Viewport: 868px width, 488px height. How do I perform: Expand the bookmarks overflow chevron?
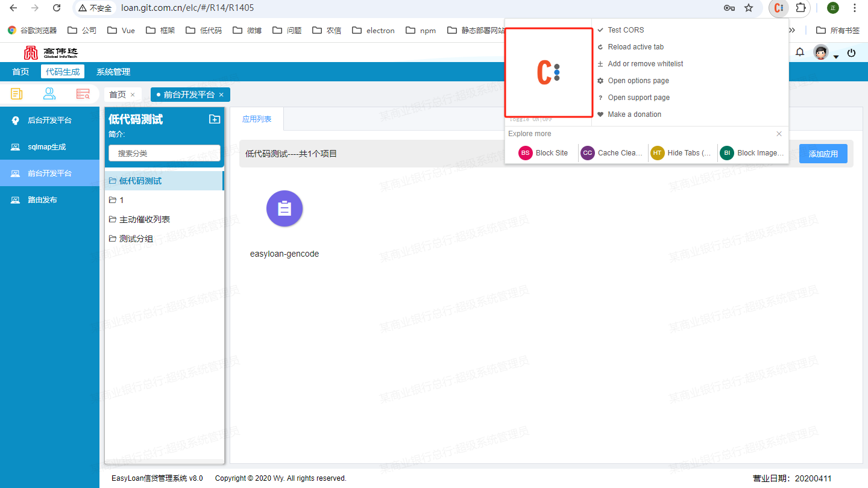tap(791, 30)
